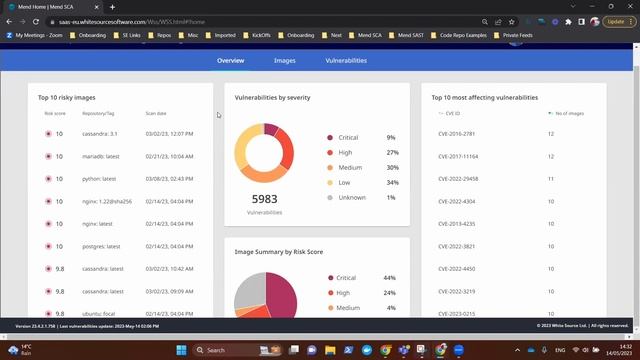
Task: Click the risk icon for python: latest
Action: pyautogui.click(x=48, y=179)
